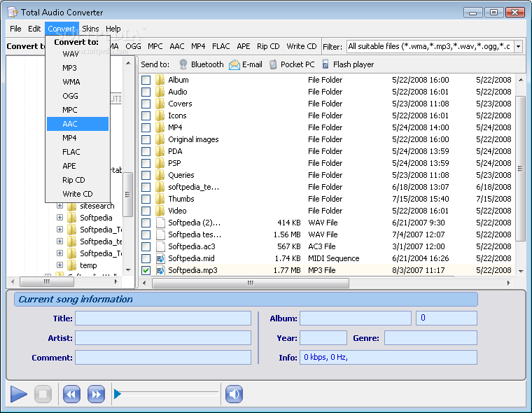The image size is (532, 413).
Task: Check the Icons folder checkbox
Action: pyautogui.click(x=146, y=115)
